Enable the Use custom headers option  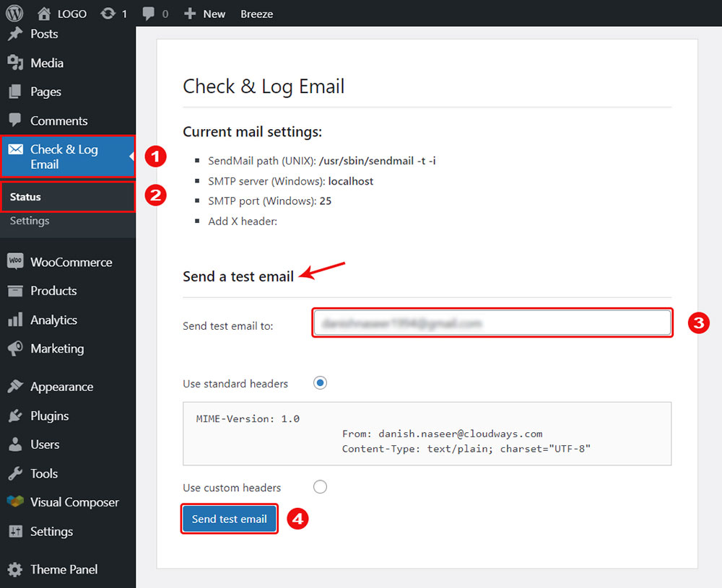click(320, 486)
